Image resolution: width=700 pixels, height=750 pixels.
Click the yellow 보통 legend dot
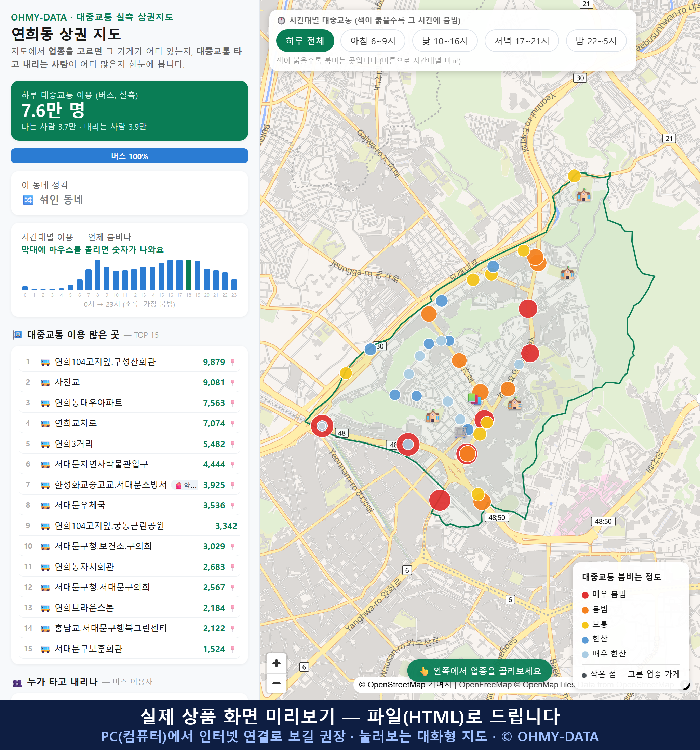(585, 625)
